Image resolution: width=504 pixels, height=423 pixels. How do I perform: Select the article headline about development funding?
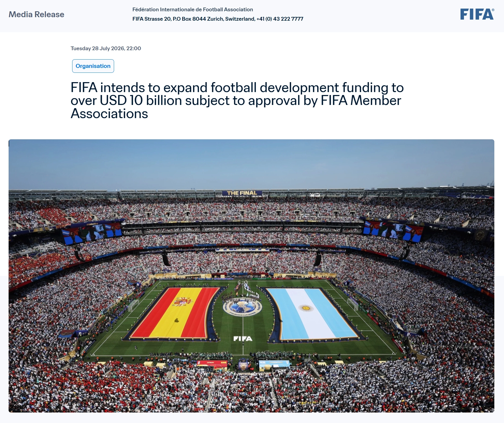(237, 100)
